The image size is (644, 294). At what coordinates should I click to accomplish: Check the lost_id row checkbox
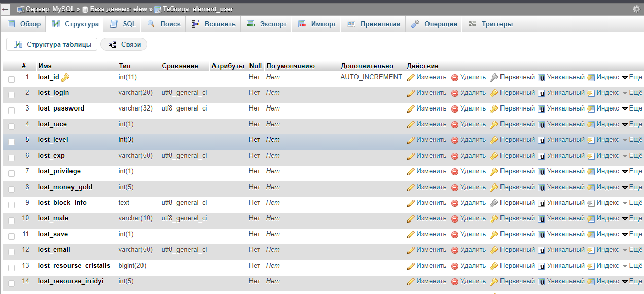[x=11, y=79]
